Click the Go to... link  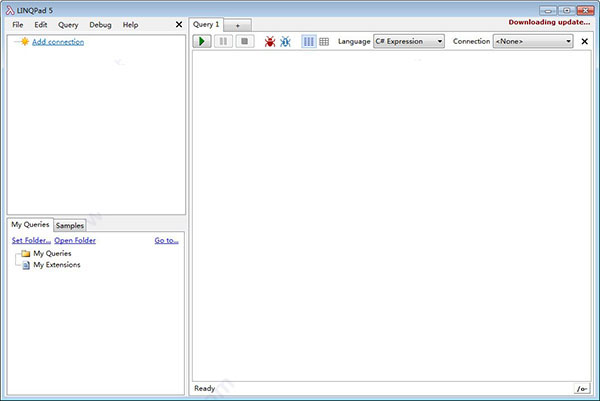[x=166, y=240]
